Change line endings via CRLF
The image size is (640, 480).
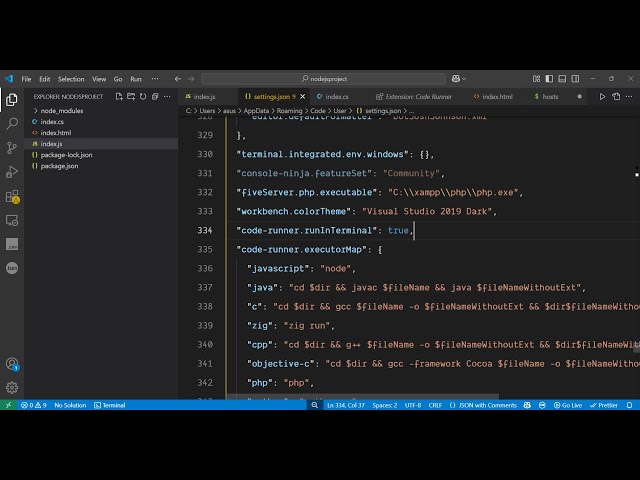pos(435,405)
